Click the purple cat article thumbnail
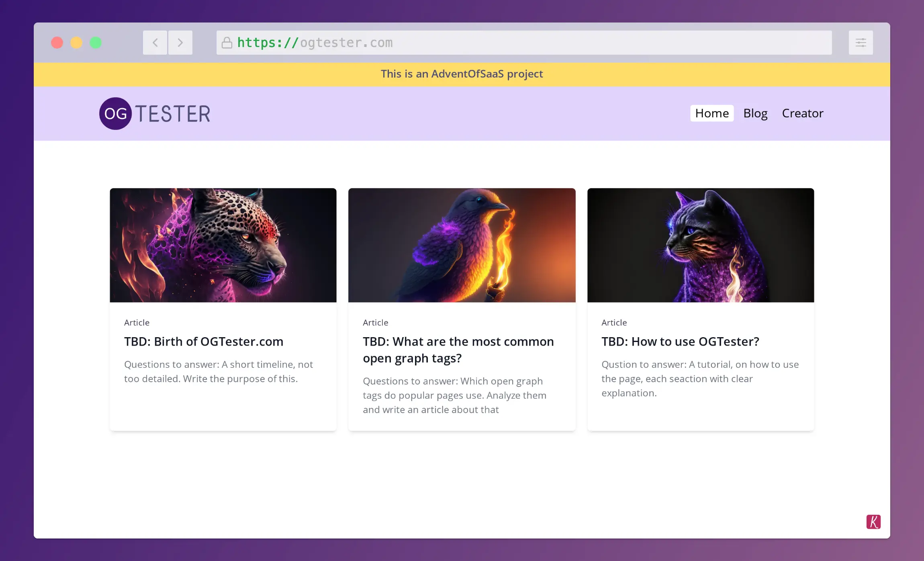924x561 pixels. [x=700, y=245]
